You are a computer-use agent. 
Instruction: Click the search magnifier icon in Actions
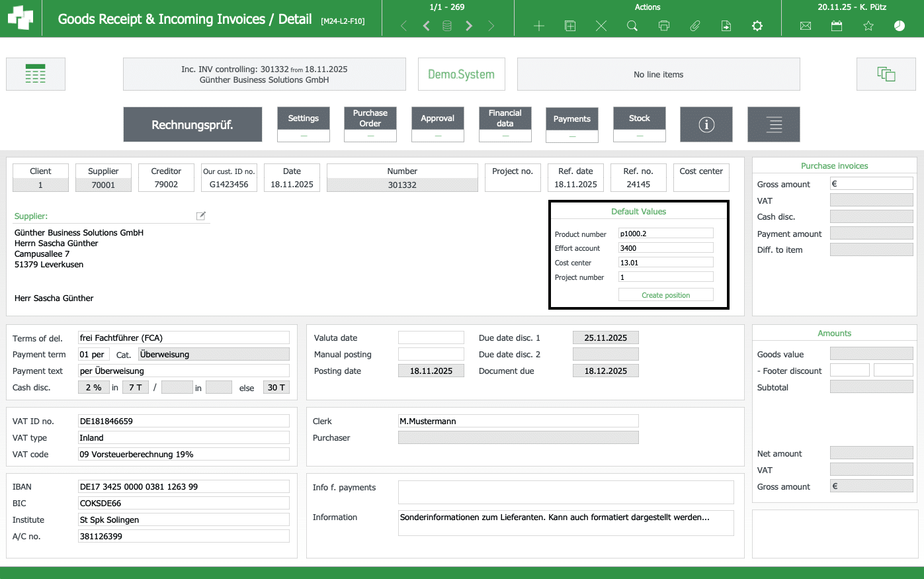(632, 26)
